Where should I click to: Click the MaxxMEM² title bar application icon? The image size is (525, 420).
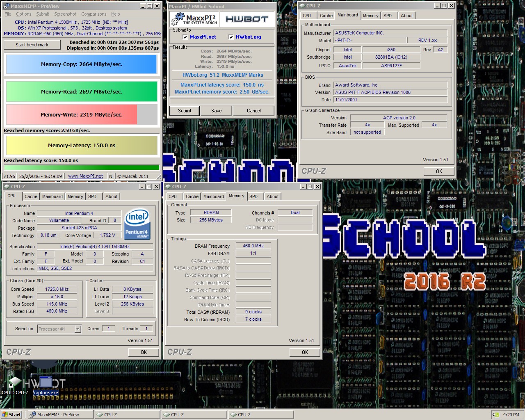coord(7,6)
